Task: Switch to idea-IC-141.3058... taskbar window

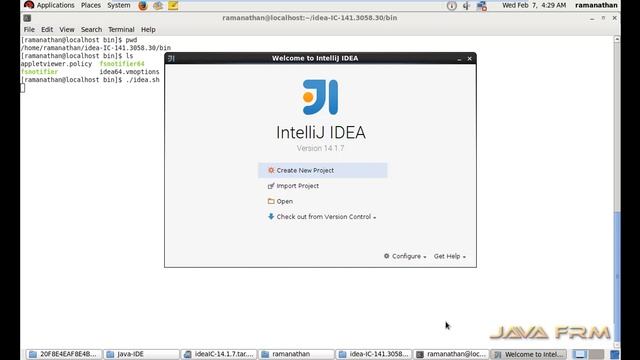Action: pos(374,354)
